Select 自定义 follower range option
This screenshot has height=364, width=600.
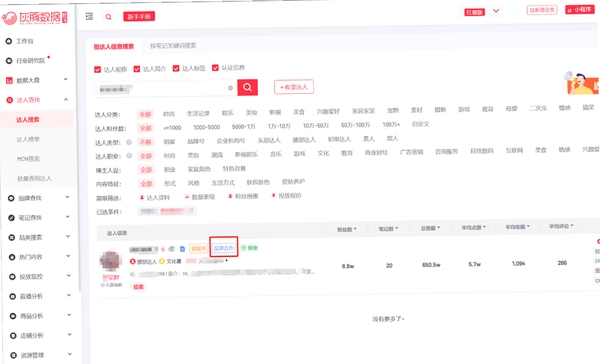[421, 124]
